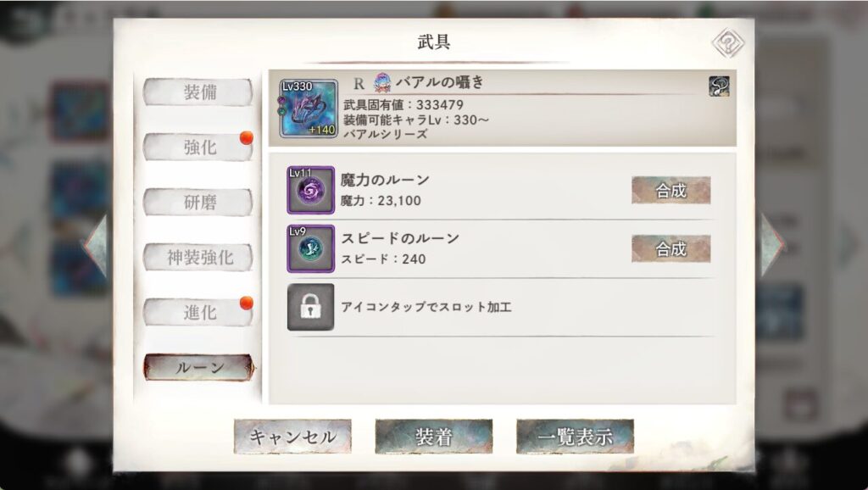Select the バアルの囁き weapon thumbnail
This screenshot has height=490, width=868.
coord(309,109)
